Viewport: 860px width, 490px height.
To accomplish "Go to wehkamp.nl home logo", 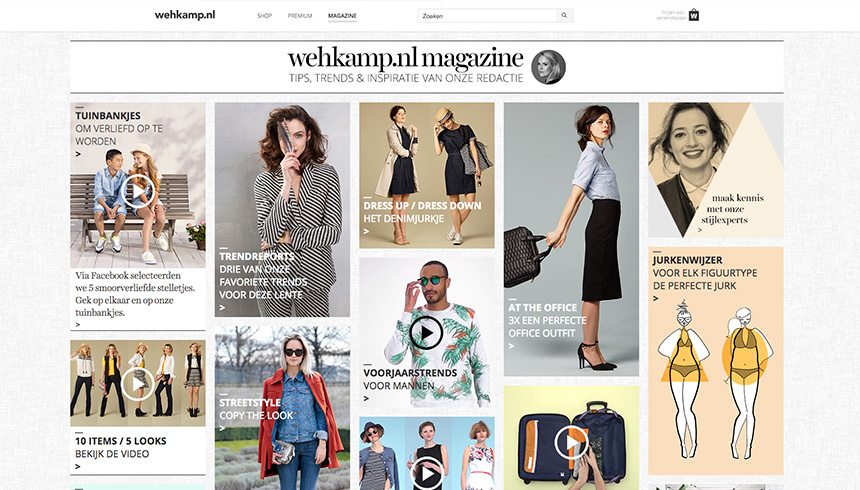I will coord(185,15).
